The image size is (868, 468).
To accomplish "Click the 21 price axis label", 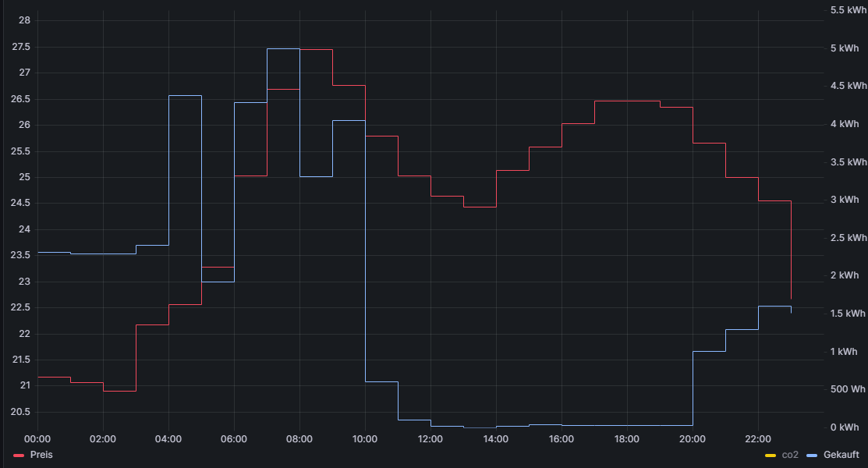I will click(x=25, y=385).
